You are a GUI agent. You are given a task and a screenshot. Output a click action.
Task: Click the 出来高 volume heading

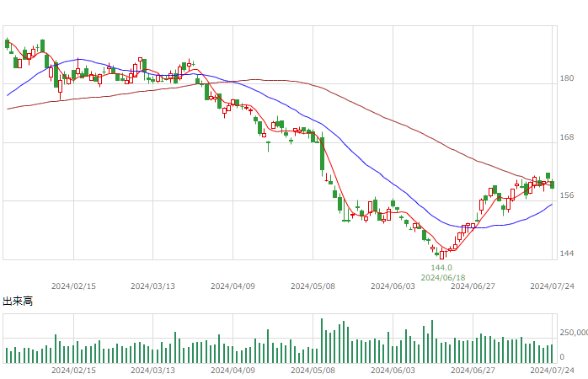pyautogui.click(x=18, y=301)
